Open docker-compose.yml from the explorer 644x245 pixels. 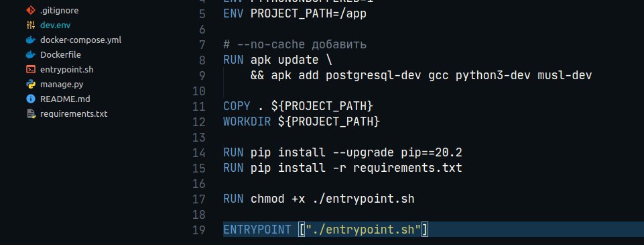coord(80,40)
